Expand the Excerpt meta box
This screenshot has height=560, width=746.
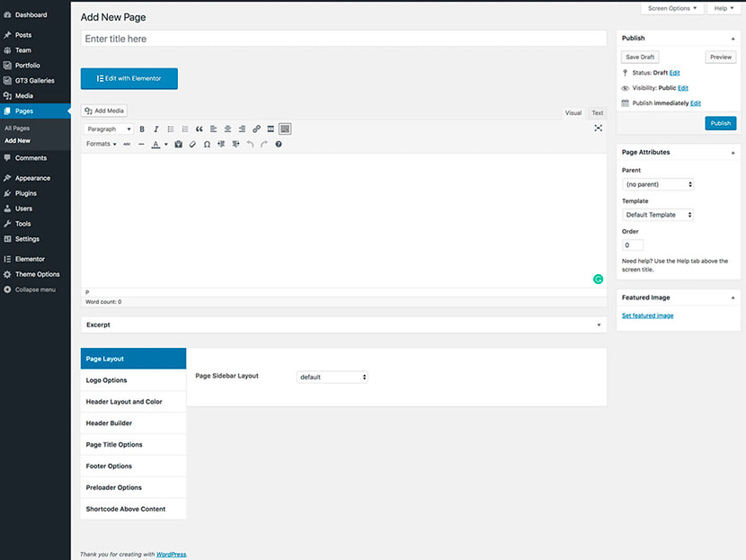coord(599,325)
